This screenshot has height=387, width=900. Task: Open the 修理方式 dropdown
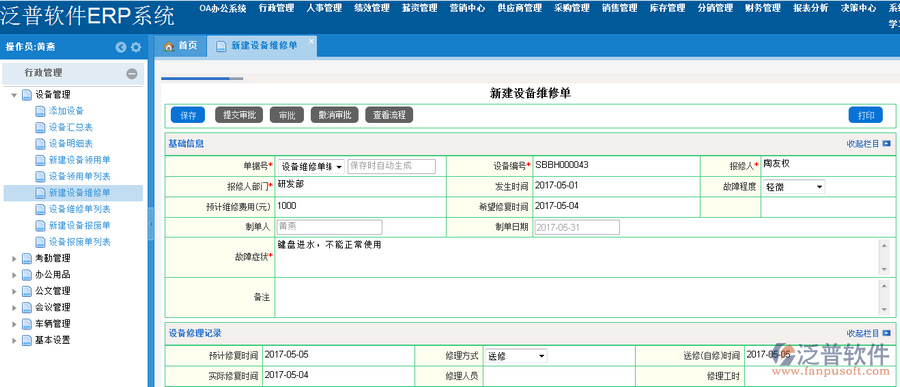[x=516, y=356]
